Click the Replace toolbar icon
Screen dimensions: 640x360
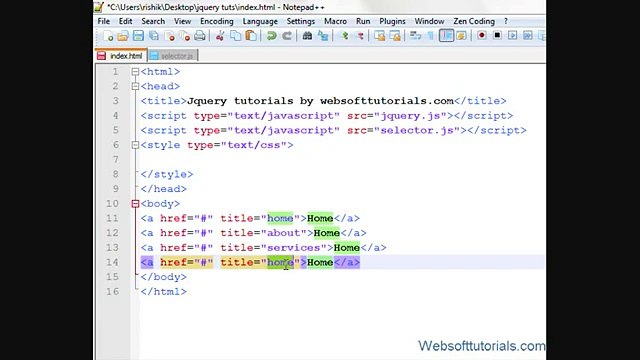(323, 36)
